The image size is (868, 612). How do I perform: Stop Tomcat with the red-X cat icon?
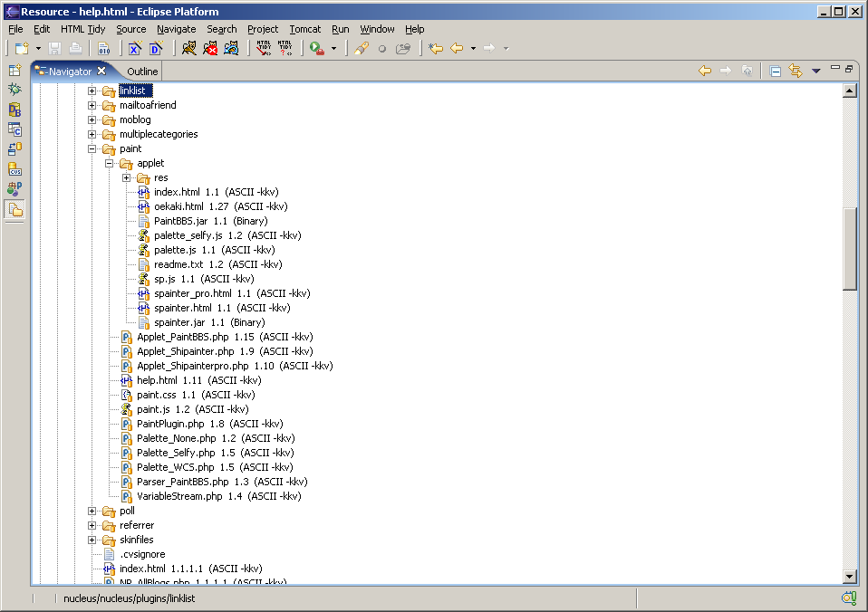click(x=210, y=49)
